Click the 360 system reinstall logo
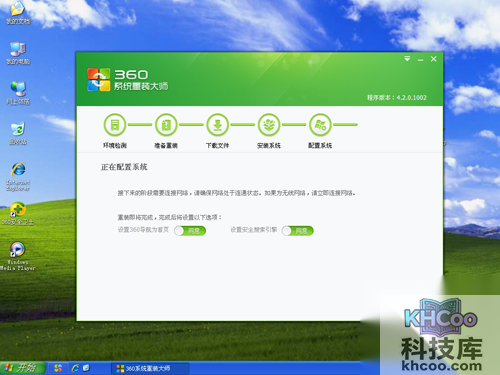Screen dimensions: 500x375 [x=98, y=80]
